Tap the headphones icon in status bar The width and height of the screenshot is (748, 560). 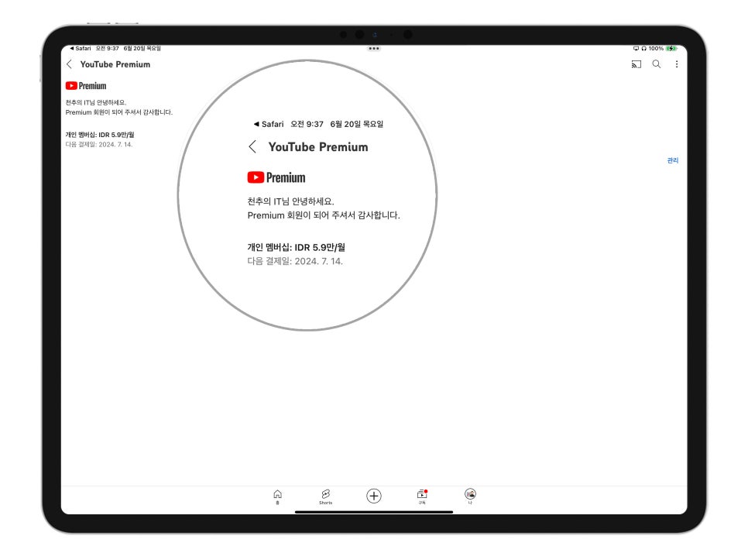644,48
